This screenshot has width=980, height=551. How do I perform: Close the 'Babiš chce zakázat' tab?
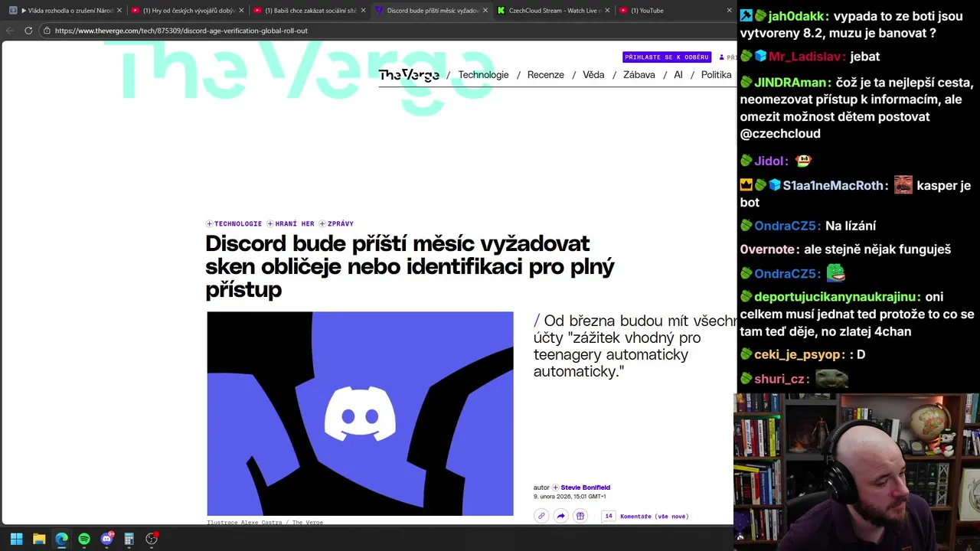click(x=363, y=11)
